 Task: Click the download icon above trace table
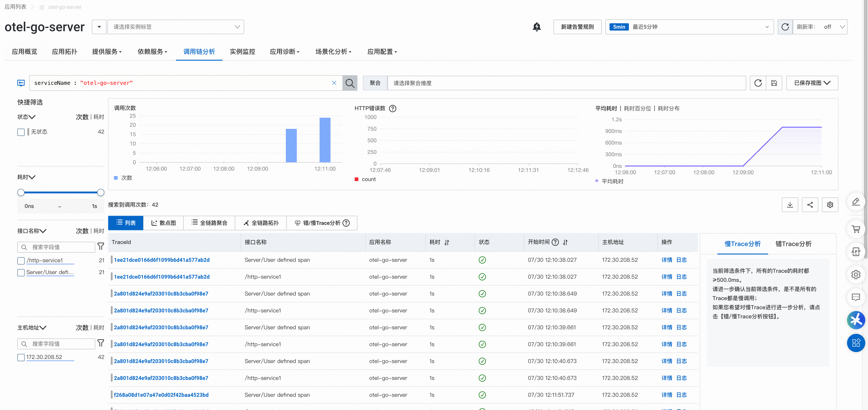(790, 205)
